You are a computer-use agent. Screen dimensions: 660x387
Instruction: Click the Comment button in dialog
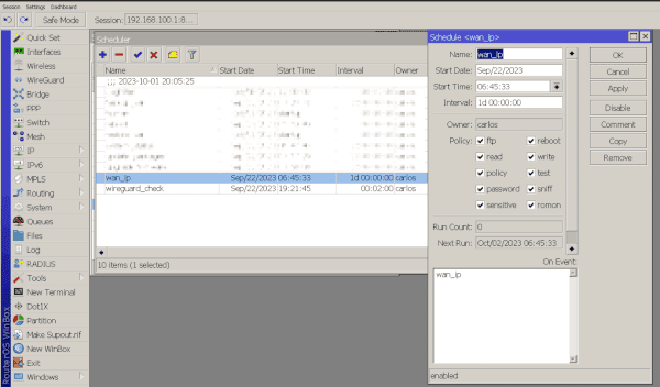(618, 125)
